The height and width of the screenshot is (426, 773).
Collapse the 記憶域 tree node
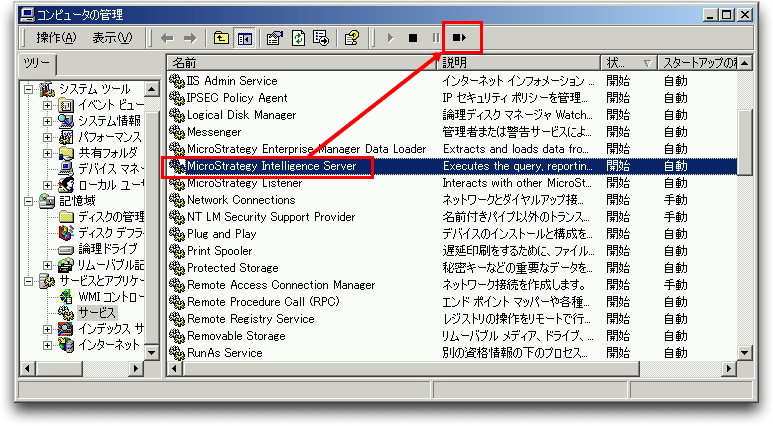pos(29,201)
